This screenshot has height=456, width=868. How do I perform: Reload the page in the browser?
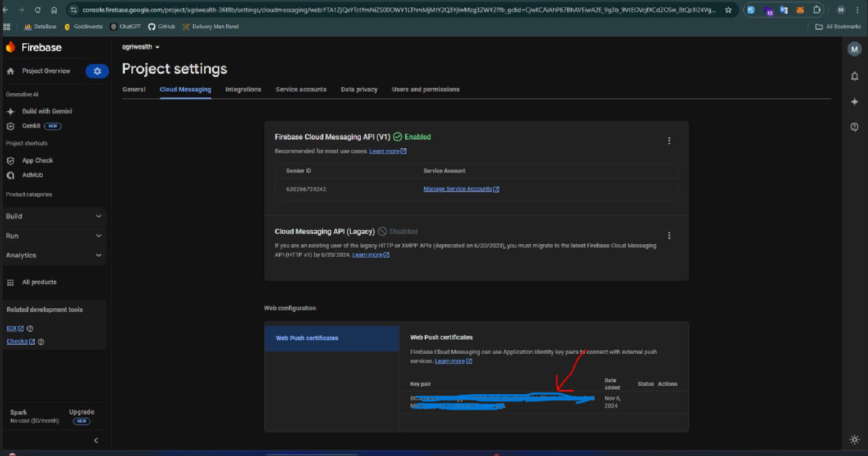pyautogui.click(x=38, y=10)
